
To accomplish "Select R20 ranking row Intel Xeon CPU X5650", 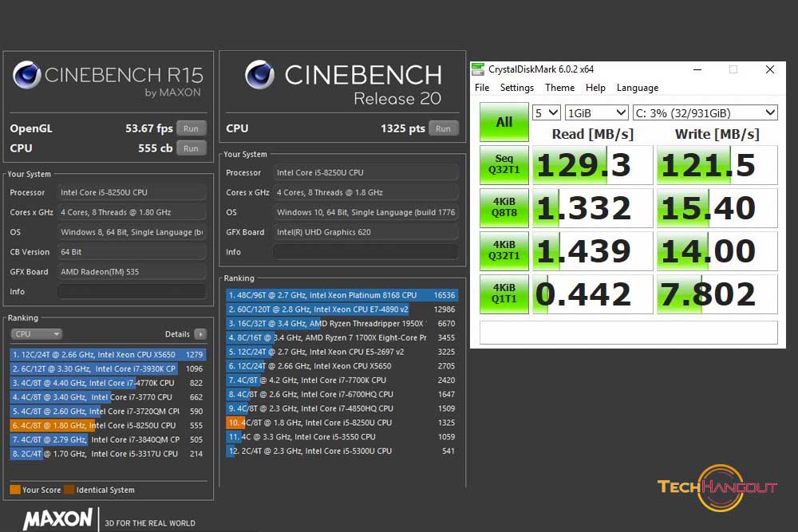I will tap(342, 365).
